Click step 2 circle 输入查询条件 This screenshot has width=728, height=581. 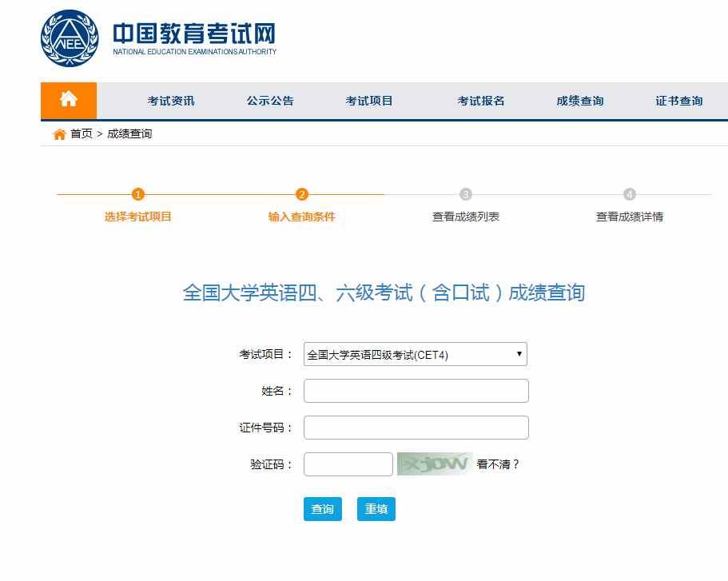pos(302,194)
